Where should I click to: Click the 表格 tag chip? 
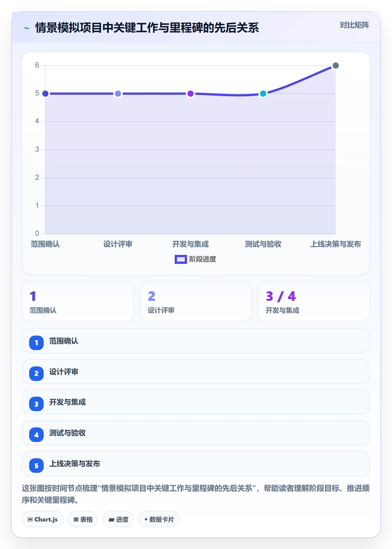click(x=83, y=519)
